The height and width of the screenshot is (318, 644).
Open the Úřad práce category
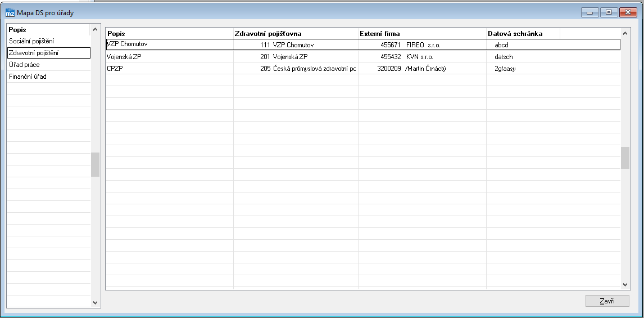tap(49, 65)
